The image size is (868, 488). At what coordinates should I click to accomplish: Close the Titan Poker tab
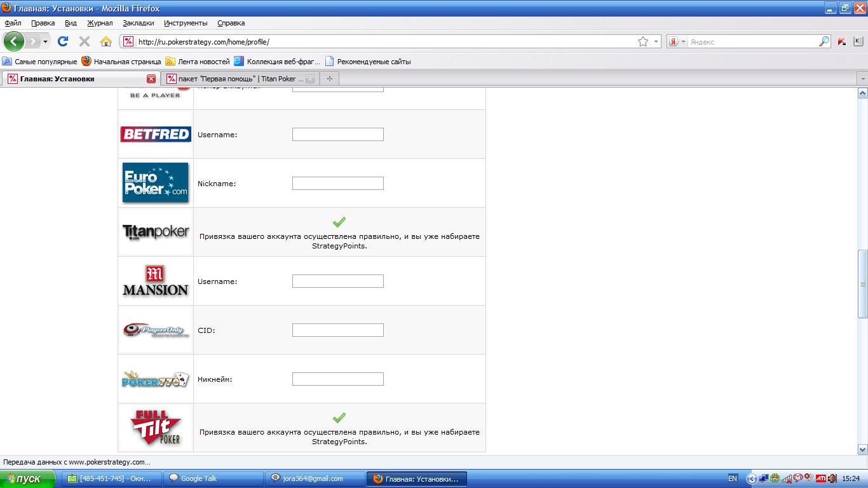click(x=310, y=79)
